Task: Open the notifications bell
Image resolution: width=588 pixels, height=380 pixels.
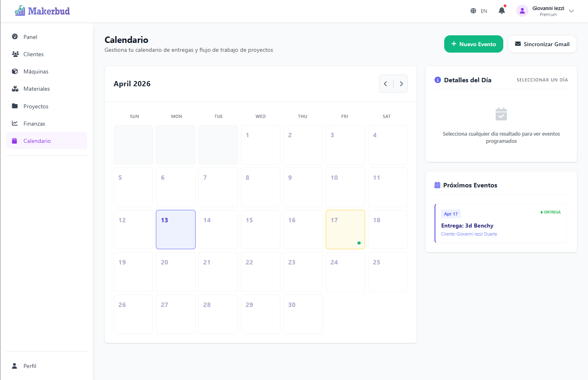Action: click(501, 10)
